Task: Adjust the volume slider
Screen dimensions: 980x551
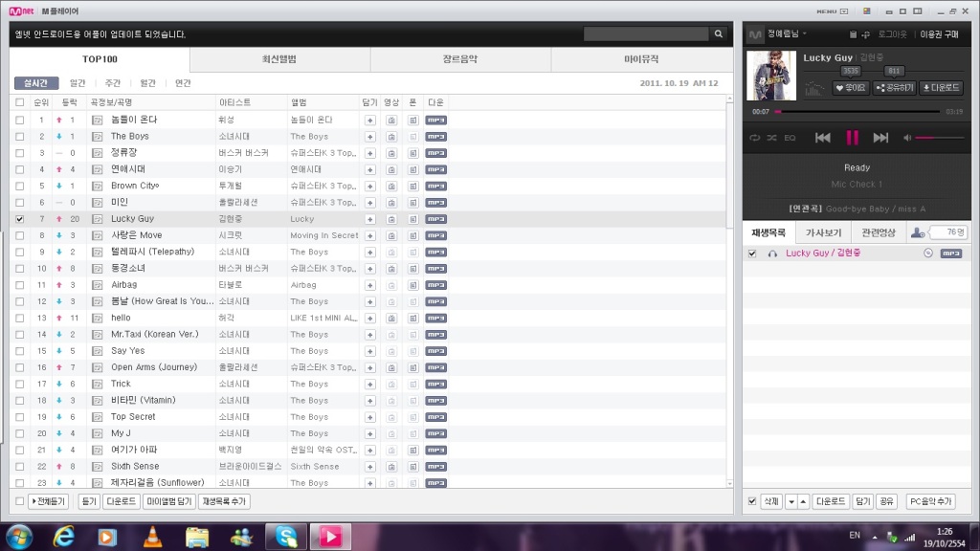Action: click(x=940, y=138)
